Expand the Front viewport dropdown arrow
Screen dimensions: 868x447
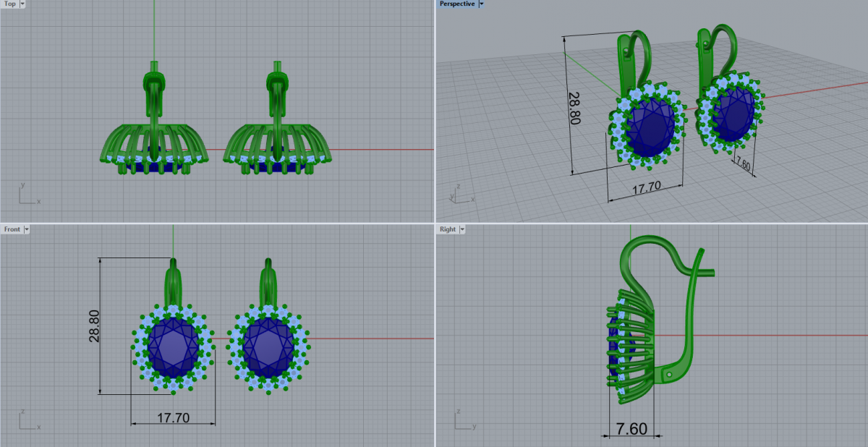click(27, 229)
